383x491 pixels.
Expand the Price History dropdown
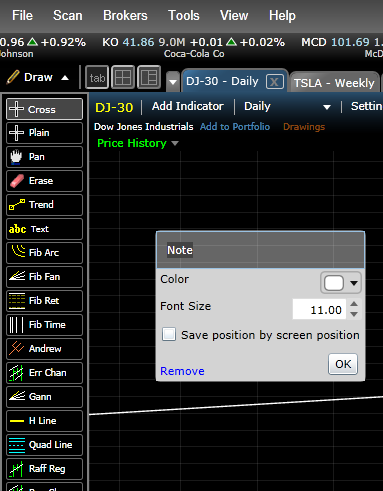coord(138,143)
